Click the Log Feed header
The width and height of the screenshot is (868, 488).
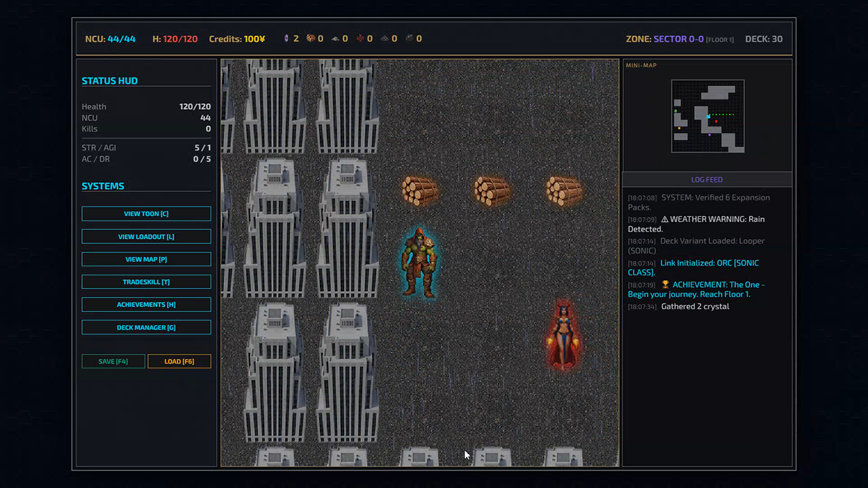707,179
